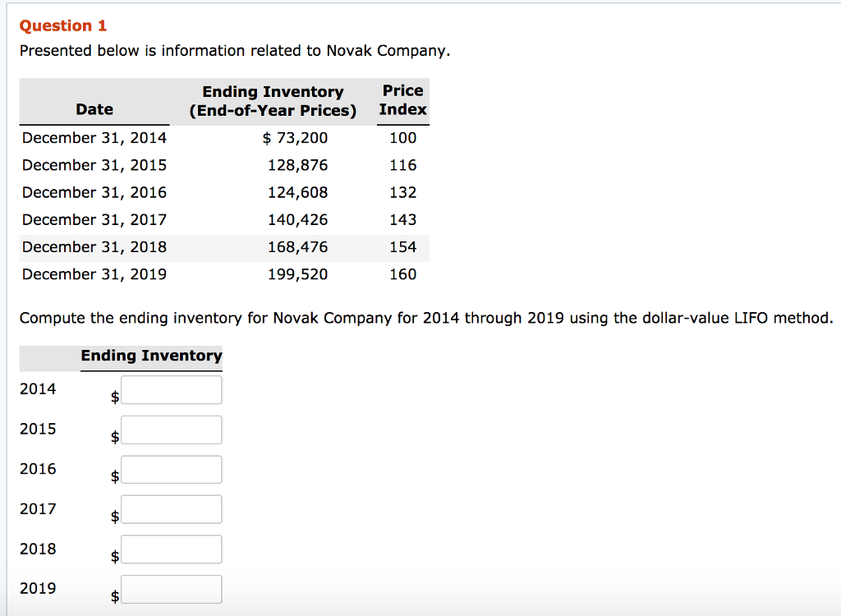Click the 2018 ending inventory input field
Viewport: 841px width, 616px height.
(x=171, y=549)
